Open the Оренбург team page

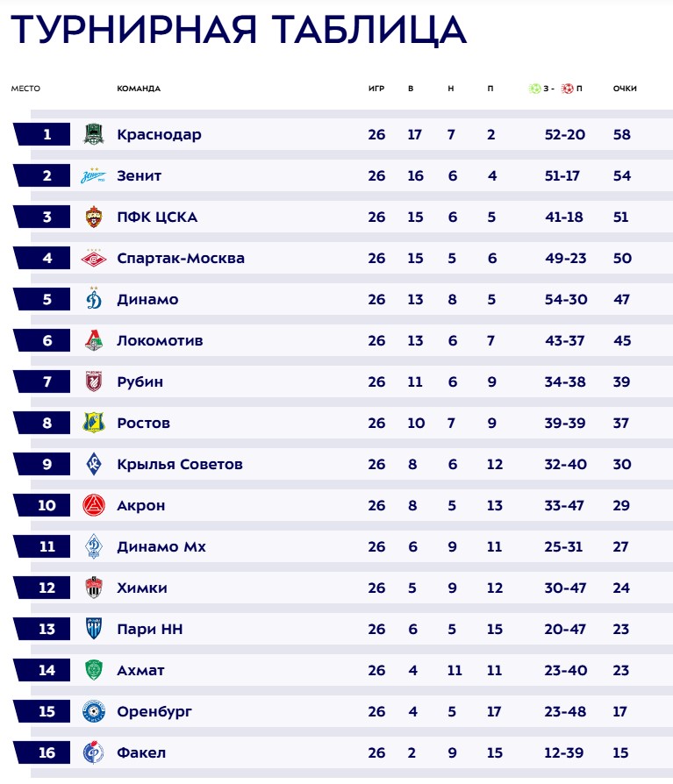pyautogui.click(x=154, y=711)
